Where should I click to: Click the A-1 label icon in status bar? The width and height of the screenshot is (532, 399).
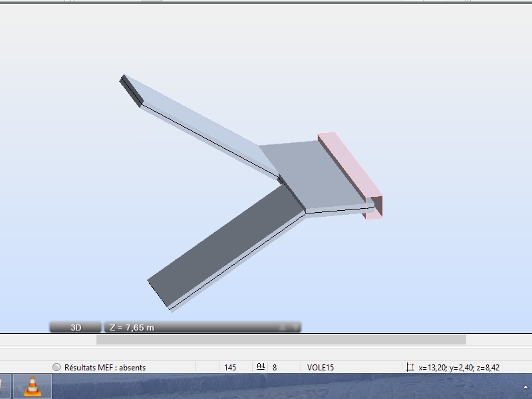pyautogui.click(x=261, y=366)
